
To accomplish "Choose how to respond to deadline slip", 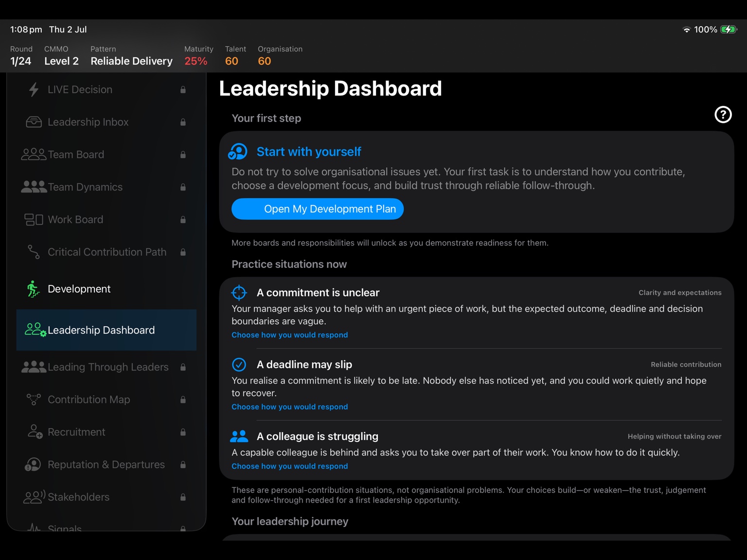I will (290, 407).
